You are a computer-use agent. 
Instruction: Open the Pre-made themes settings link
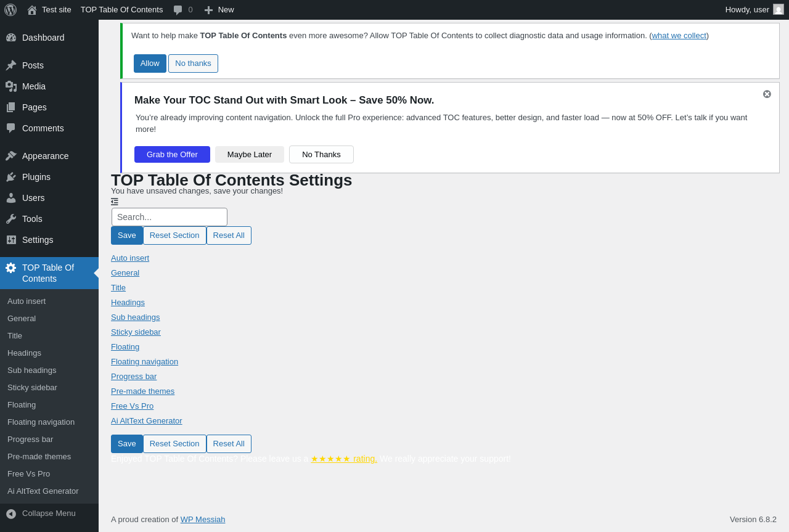pos(142,391)
